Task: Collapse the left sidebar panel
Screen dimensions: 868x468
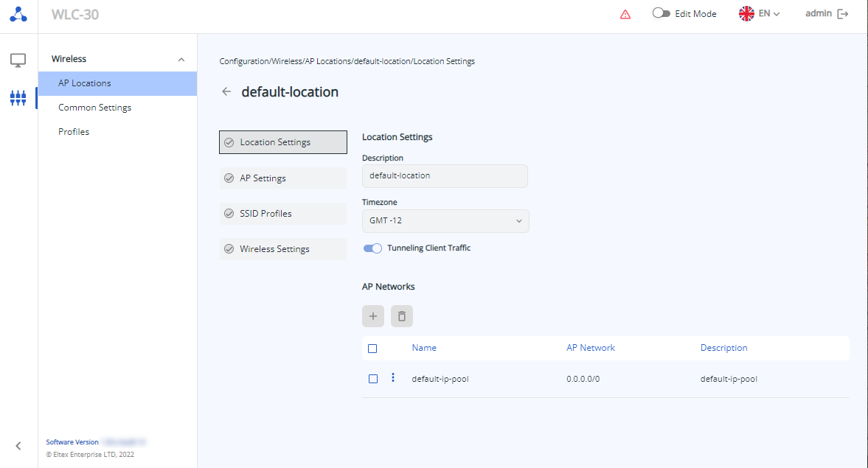Action: pos(18,445)
